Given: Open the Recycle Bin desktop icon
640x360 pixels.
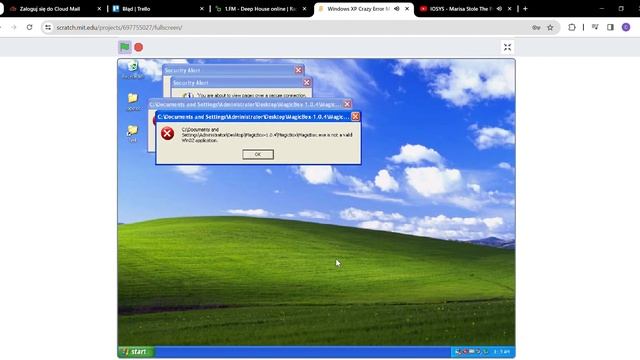Looking at the screenshot, I should 133,69.
